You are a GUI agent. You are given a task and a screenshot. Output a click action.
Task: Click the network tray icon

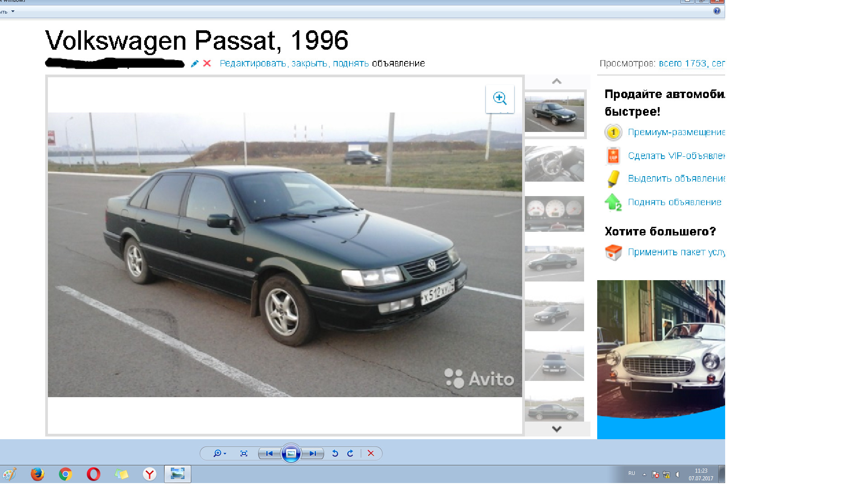coord(666,474)
